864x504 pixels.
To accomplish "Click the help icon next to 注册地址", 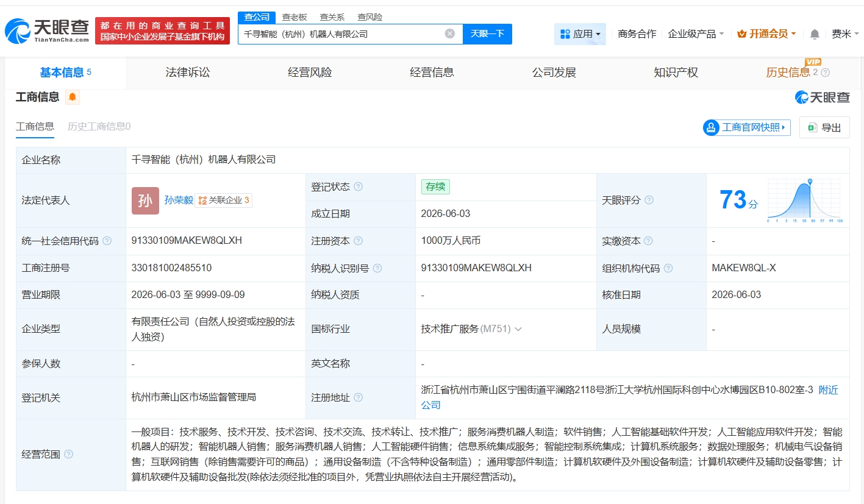I will coord(359,397).
